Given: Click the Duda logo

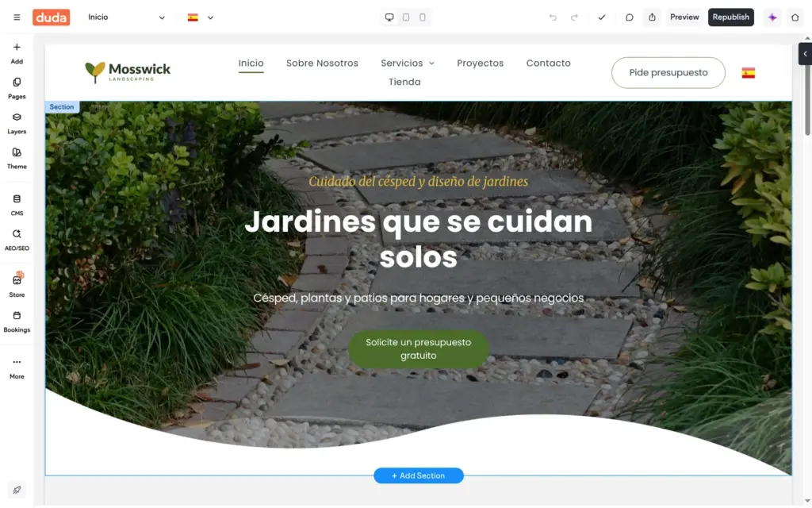Looking at the screenshot, I should [x=52, y=17].
